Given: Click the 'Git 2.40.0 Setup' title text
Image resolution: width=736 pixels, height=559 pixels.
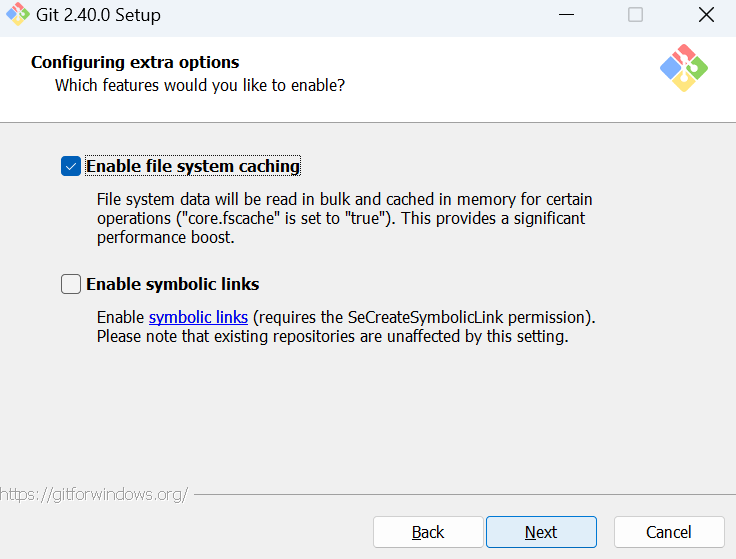Looking at the screenshot, I should click(x=99, y=15).
